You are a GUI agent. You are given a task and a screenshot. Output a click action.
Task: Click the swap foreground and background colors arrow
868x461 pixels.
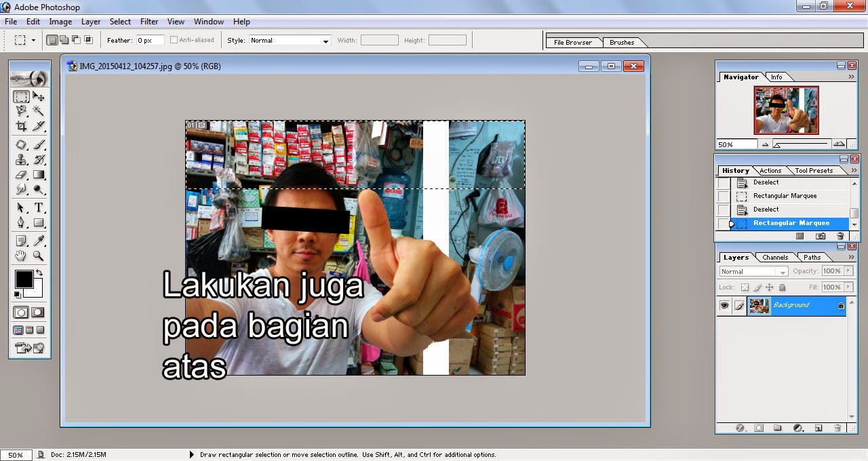[x=39, y=273]
